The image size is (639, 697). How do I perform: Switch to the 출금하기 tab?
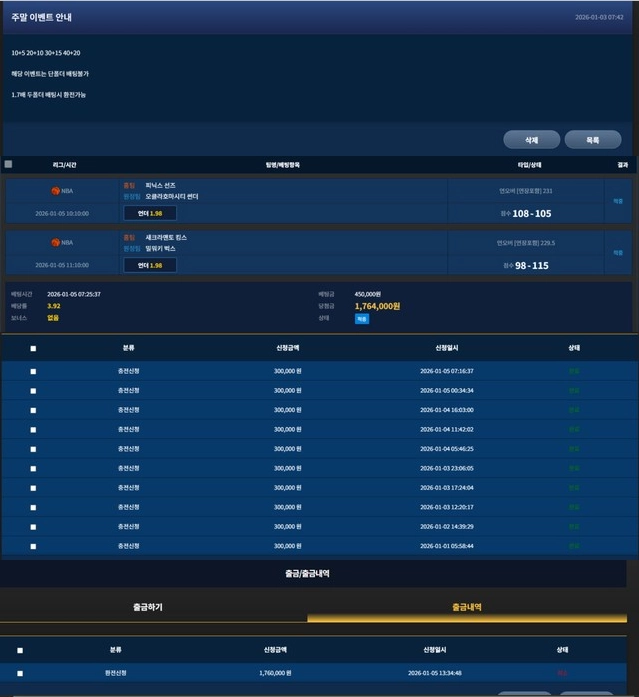click(148, 607)
